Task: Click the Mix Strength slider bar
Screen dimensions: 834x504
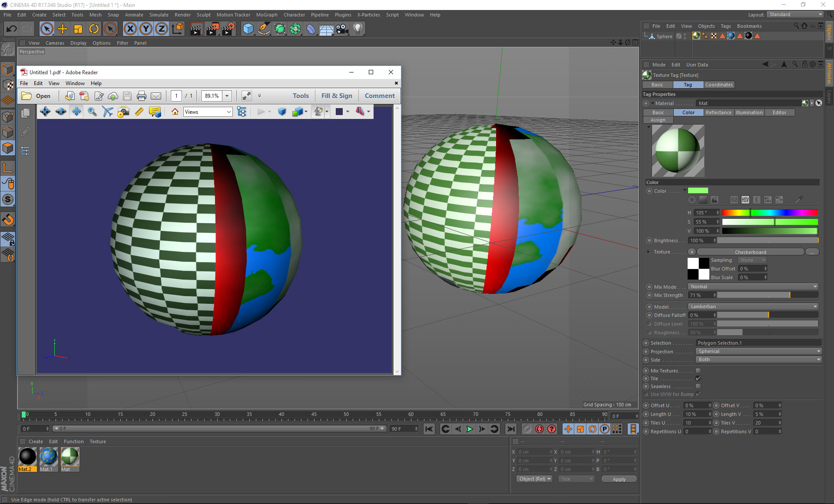Action: click(768, 295)
